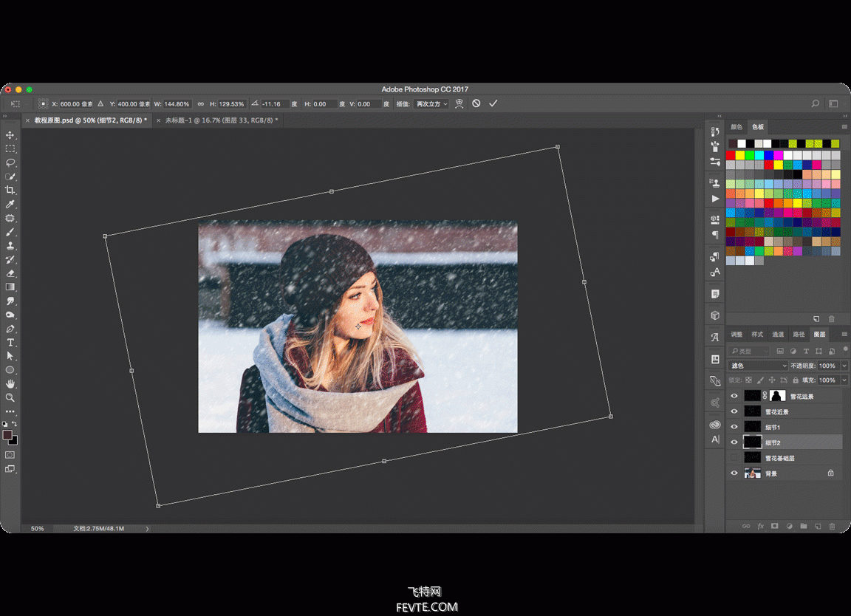
Task: Open the Paragraph panel icon
Action: [715, 234]
